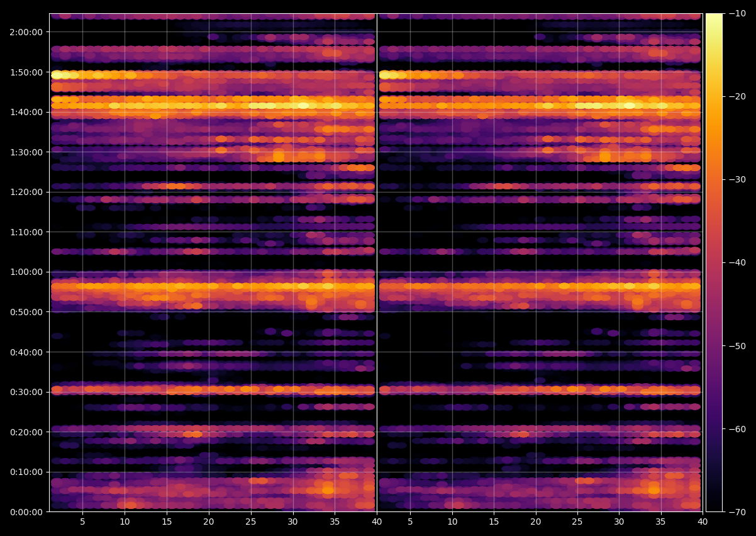Click the 0:30:00 time axis label
Viewport: 756px width, 536px height.
(x=26, y=392)
